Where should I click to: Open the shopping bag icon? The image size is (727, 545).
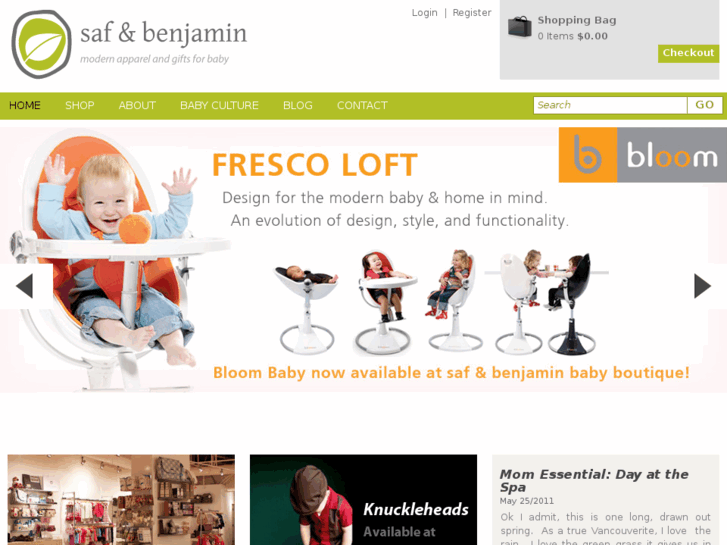tap(519, 27)
